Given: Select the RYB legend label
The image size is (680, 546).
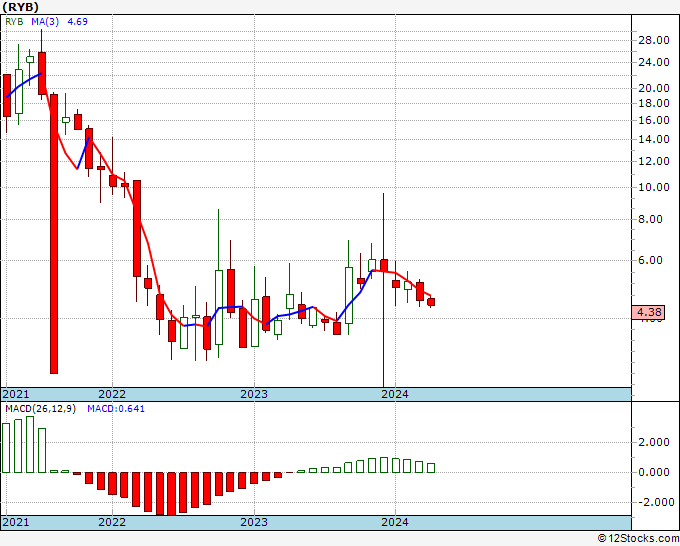Looking at the screenshot, I should (x=14, y=22).
